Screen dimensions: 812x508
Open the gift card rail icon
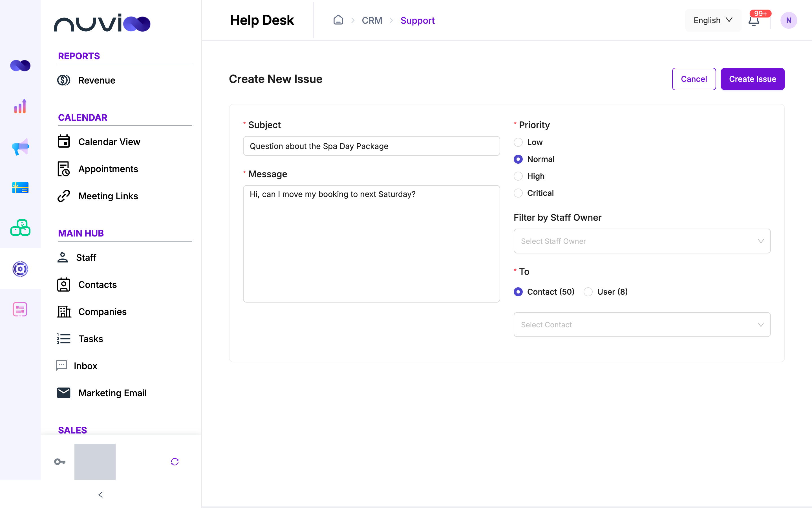pyautogui.click(x=20, y=187)
